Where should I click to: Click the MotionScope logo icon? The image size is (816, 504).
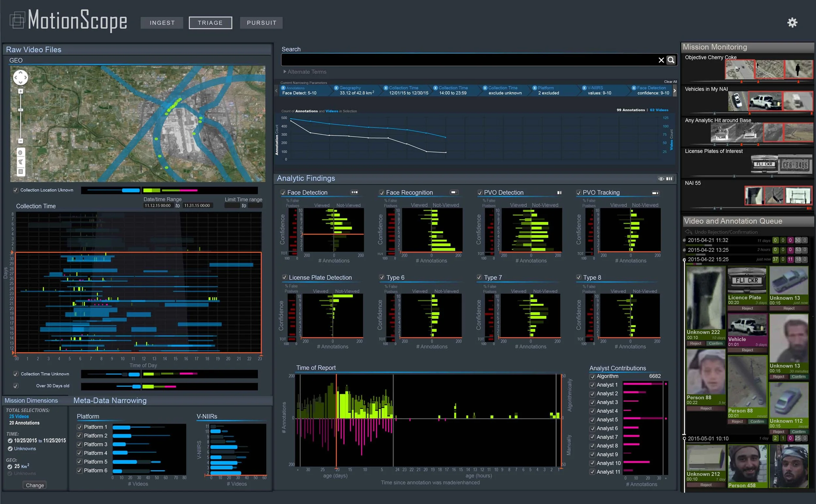coord(17,20)
